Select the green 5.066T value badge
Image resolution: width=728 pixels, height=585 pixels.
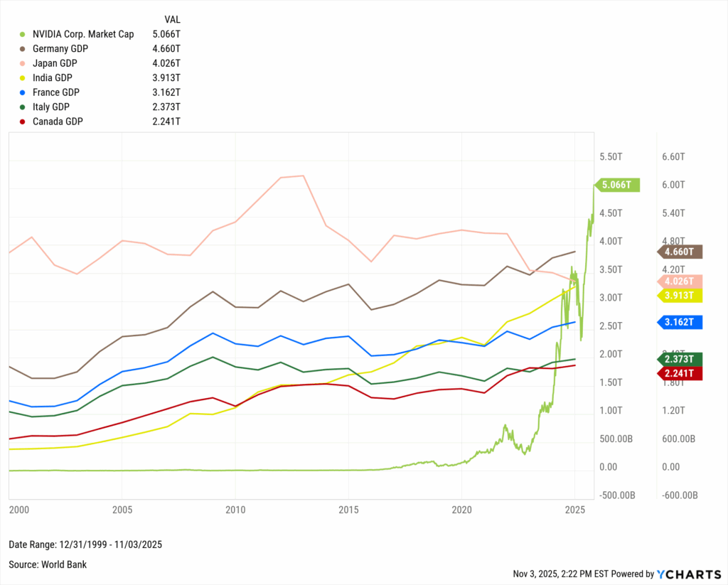[x=617, y=184]
